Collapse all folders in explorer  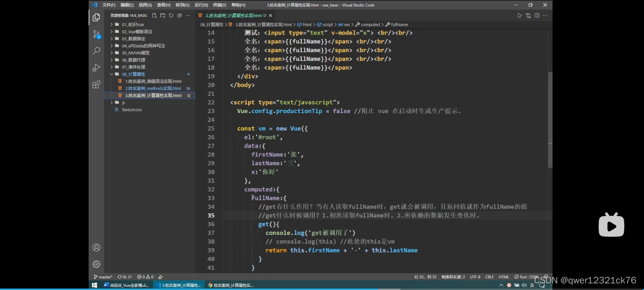point(180,16)
